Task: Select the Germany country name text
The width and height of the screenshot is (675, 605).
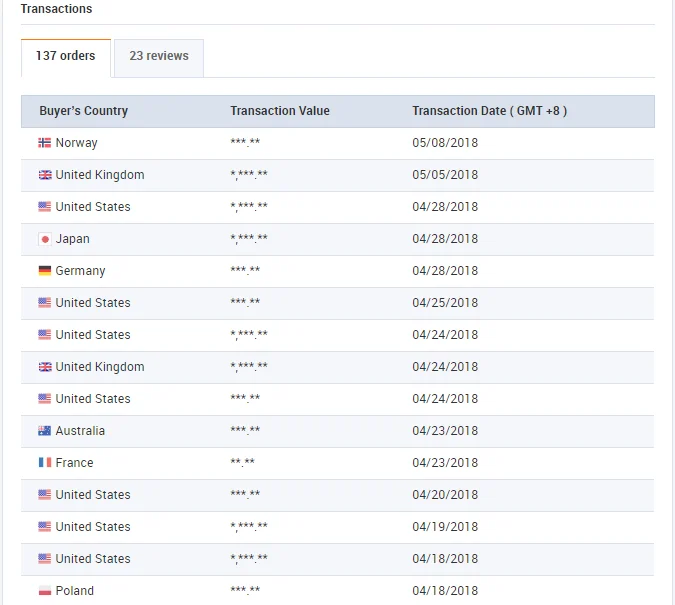Action: pos(80,271)
